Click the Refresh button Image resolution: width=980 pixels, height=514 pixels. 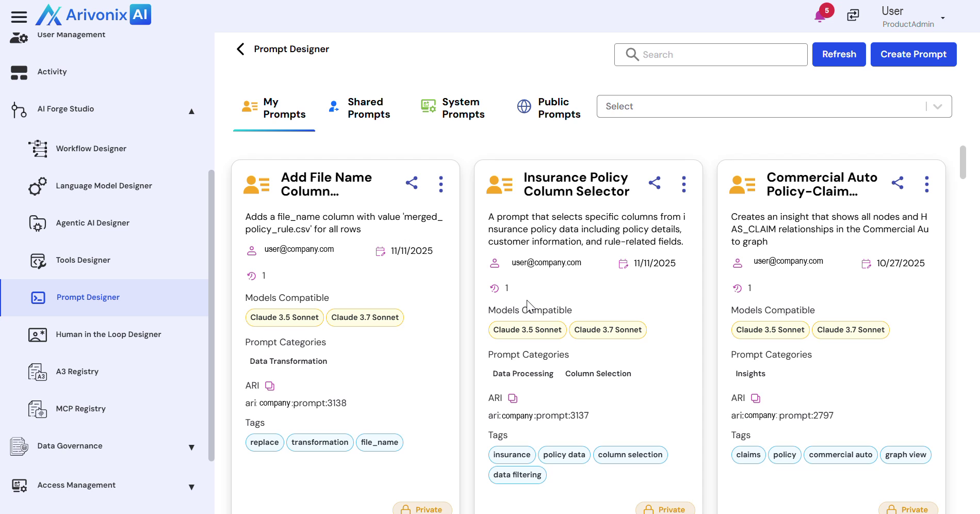pos(839,54)
